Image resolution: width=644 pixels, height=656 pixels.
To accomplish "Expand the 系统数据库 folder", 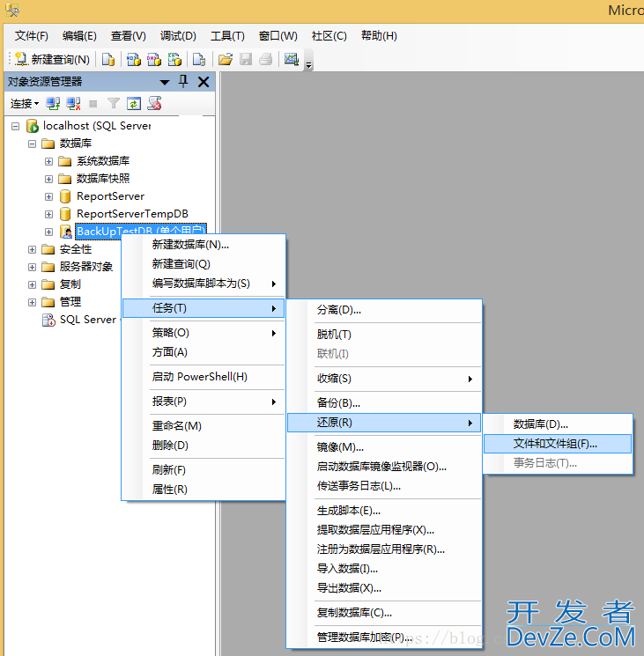I will 49,161.
